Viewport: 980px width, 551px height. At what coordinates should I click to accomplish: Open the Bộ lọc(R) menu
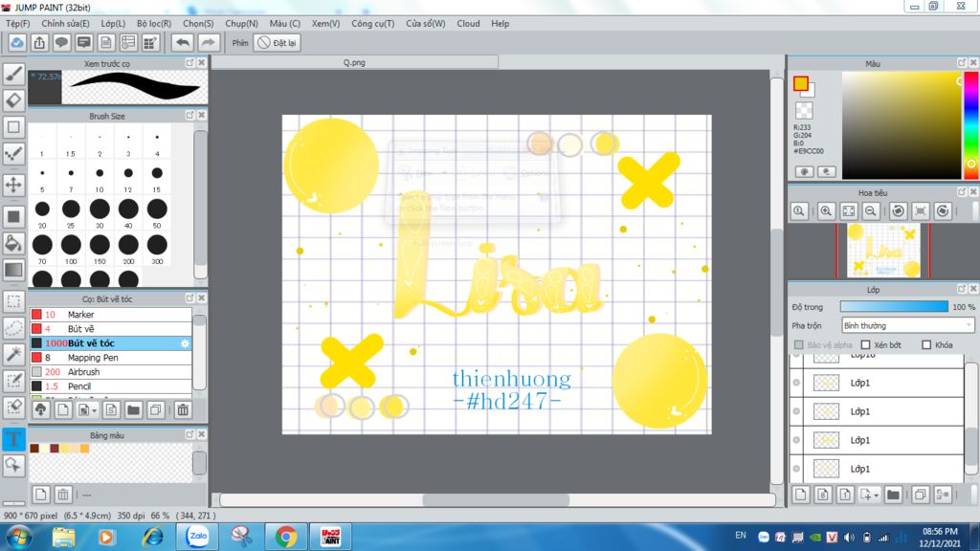click(154, 23)
